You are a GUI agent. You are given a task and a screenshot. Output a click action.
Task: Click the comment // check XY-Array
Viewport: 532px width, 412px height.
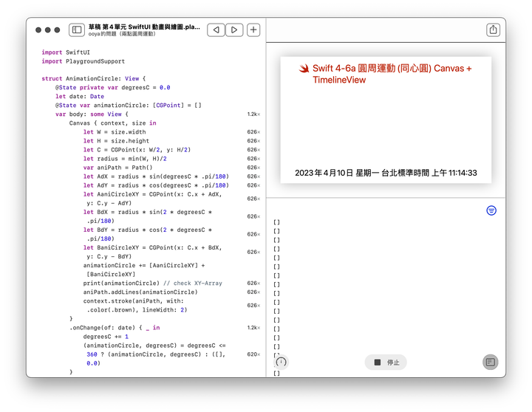point(193,283)
